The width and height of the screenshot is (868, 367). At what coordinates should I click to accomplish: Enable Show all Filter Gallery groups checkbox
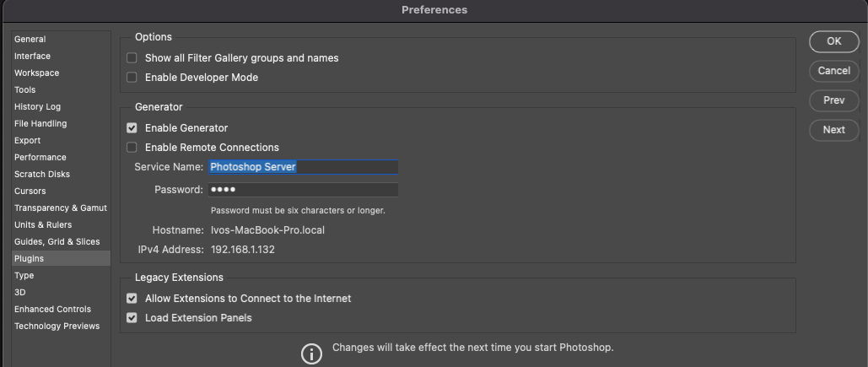(x=132, y=58)
